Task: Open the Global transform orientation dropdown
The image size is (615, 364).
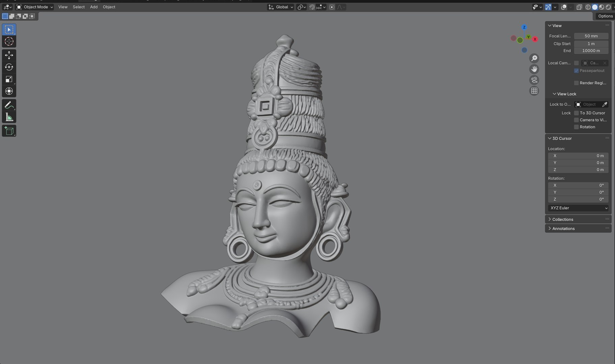Action: click(281, 7)
